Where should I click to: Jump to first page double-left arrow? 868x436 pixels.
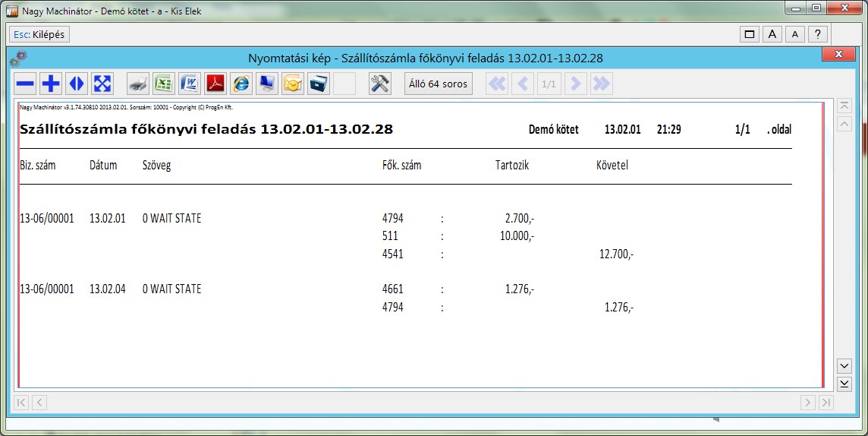(x=497, y=84)
